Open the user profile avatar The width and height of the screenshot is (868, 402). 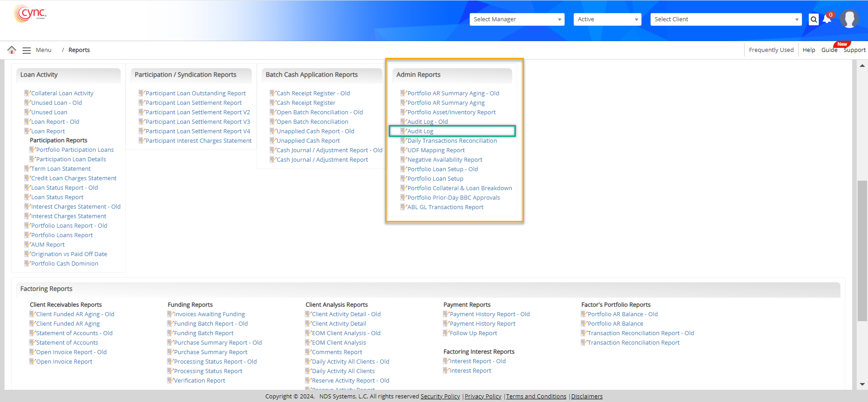pos(849,19)
